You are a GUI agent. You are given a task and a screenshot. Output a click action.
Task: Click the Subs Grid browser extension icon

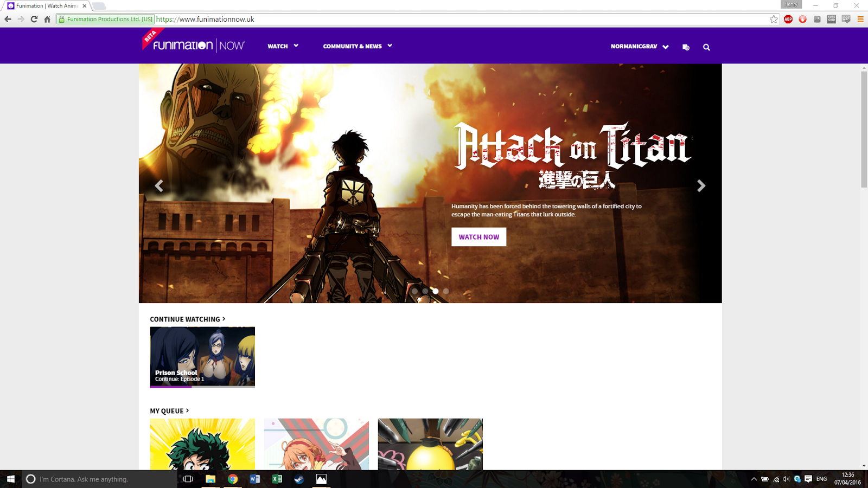click(x=831, y=19)
